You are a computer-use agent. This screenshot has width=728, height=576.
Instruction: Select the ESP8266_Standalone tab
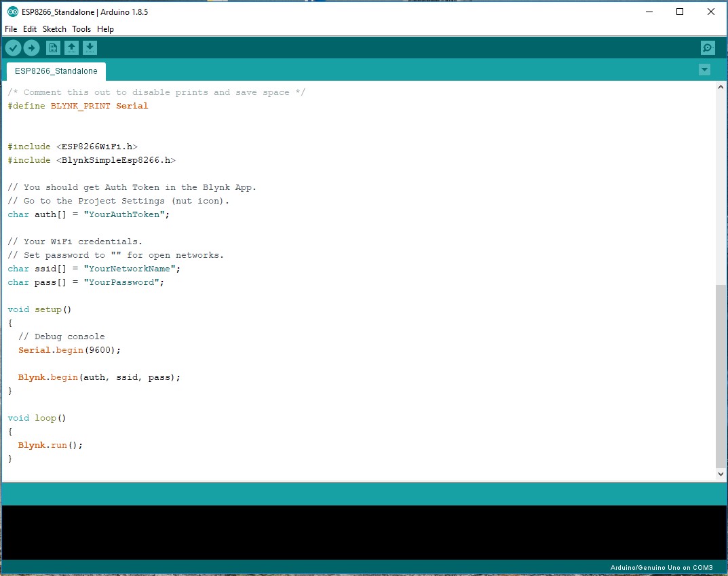[56, 71]
